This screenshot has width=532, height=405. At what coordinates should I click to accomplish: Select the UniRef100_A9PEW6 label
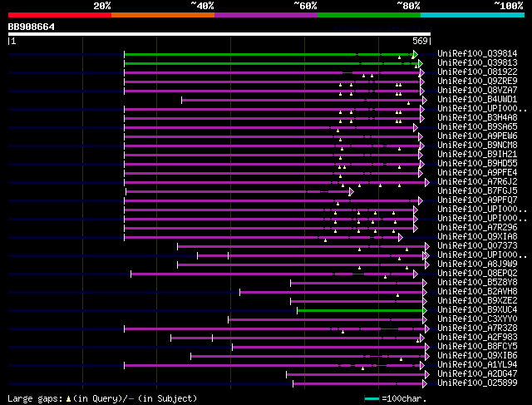click(x=477, y=136)
